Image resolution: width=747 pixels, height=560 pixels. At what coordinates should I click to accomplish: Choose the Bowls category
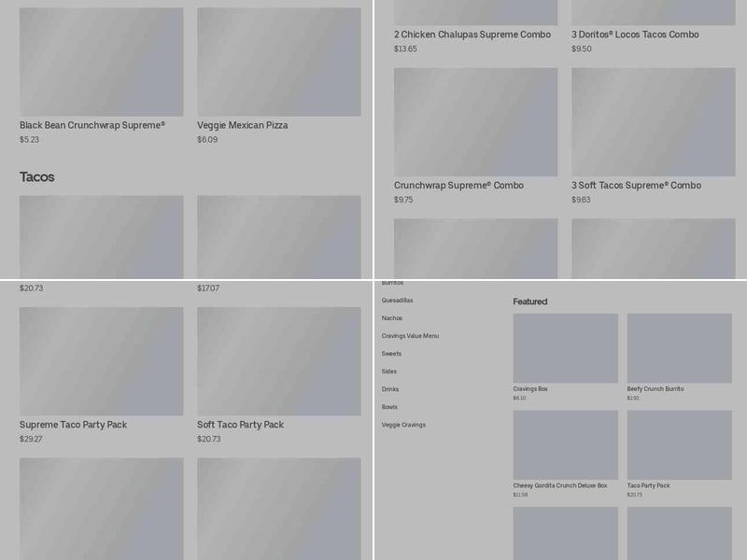tap(389, 407)
